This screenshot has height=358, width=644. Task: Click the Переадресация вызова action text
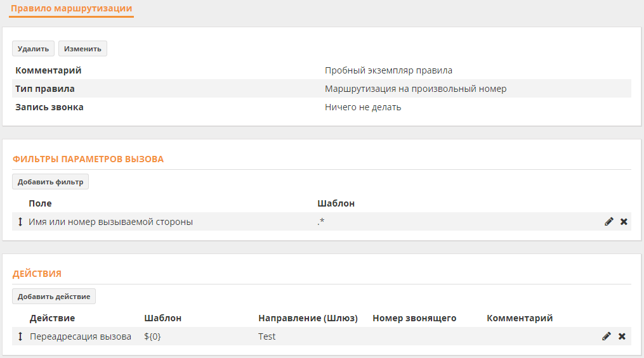pos(81,336)
